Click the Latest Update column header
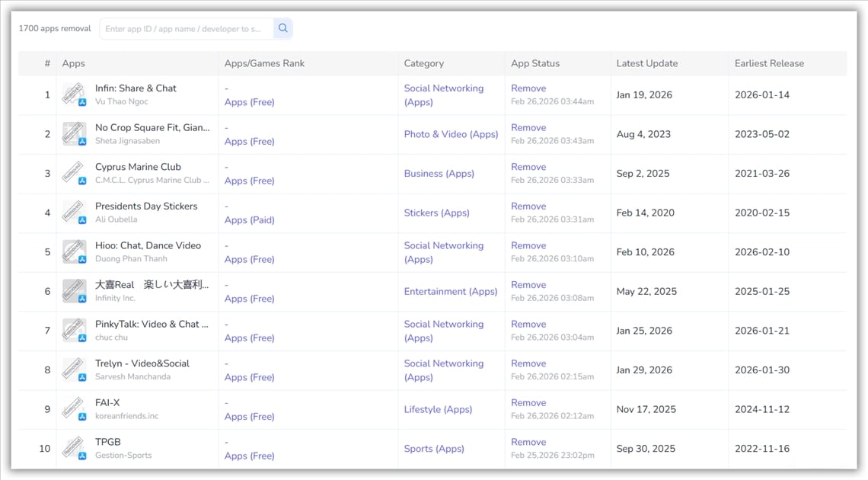The height and width of the screenshot is (480, 868). click(646, 63)
